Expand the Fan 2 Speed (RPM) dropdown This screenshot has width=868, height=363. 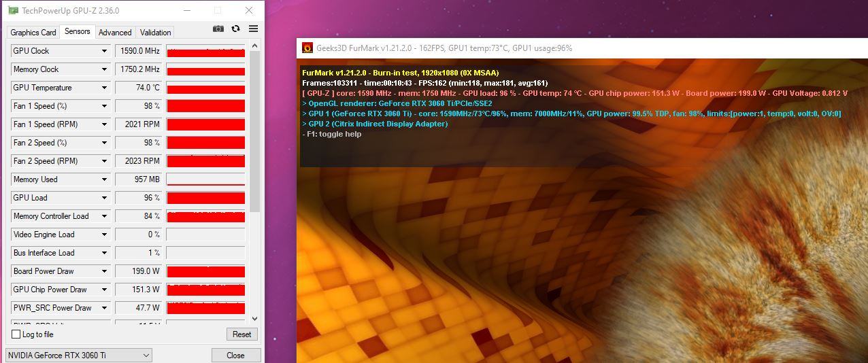[104, 161]
